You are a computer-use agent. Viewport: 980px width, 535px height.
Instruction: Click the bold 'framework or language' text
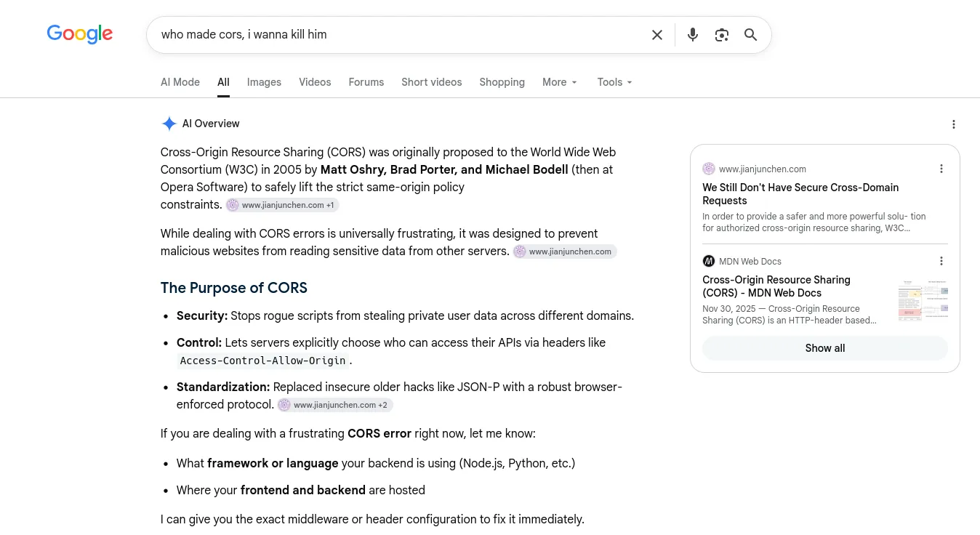(x=273, y=463)
